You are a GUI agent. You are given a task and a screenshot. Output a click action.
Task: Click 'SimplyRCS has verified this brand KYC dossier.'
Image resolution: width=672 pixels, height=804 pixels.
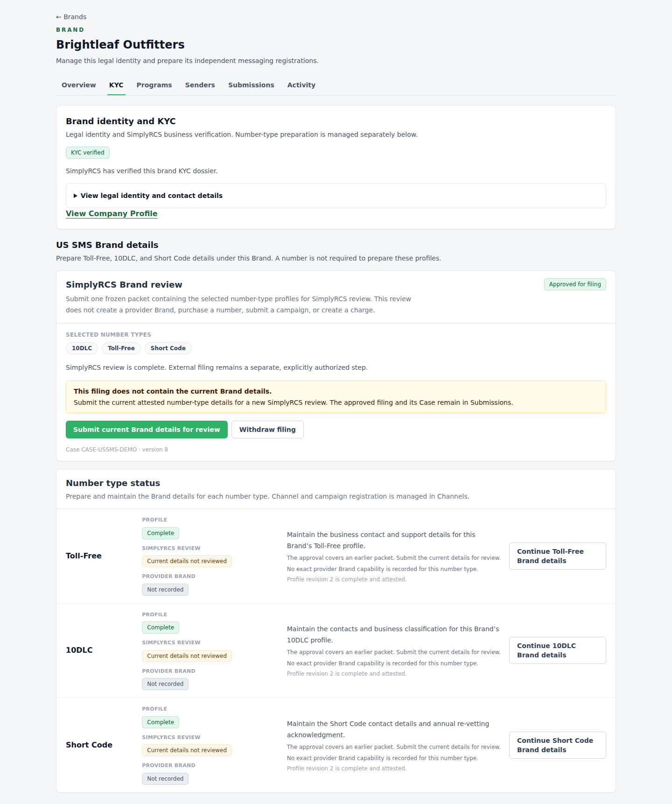(142, 171)
